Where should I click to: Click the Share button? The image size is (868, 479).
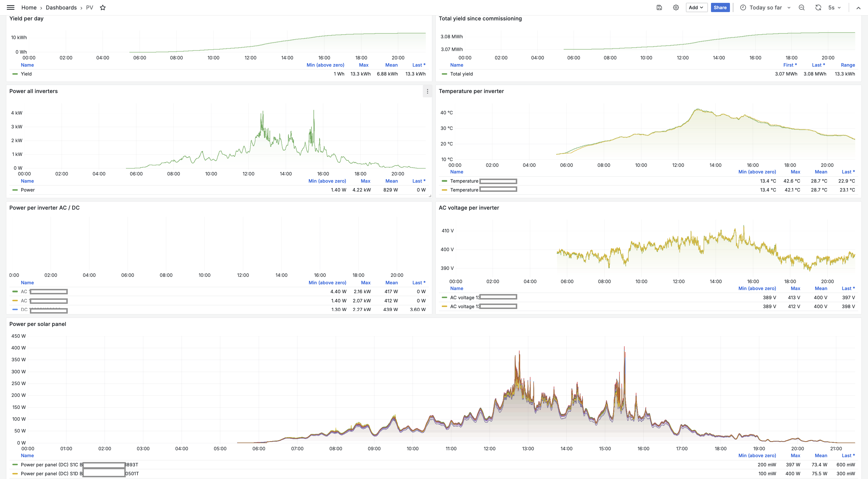point(720,7)
